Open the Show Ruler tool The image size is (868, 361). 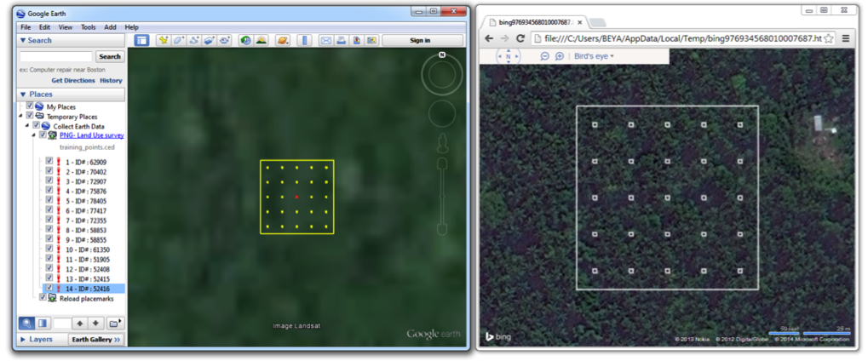tap(304, 40)
